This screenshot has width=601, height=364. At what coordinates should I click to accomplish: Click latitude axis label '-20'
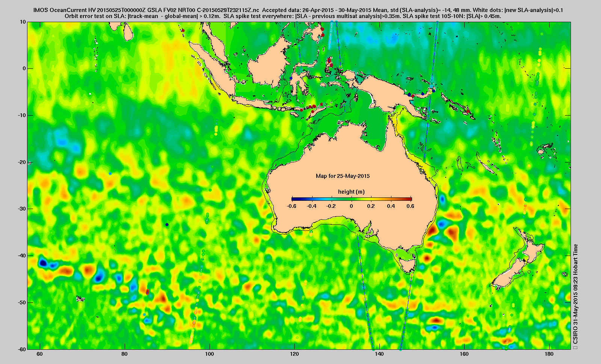pyautogui.click(x=22, y=162)
